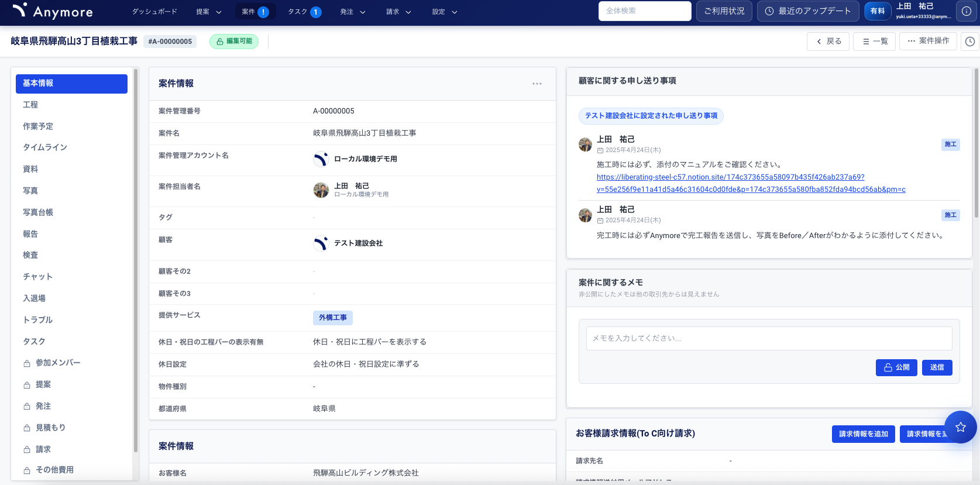Click the 施工 tag on the first note
The width and height of the screenshot is (980, 485).
950,145
